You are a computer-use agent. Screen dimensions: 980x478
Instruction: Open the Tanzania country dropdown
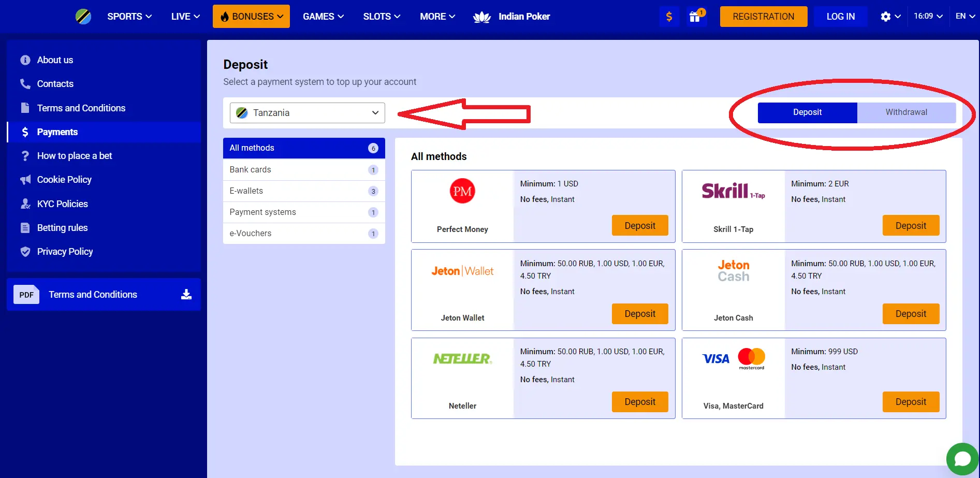[307, 112]
